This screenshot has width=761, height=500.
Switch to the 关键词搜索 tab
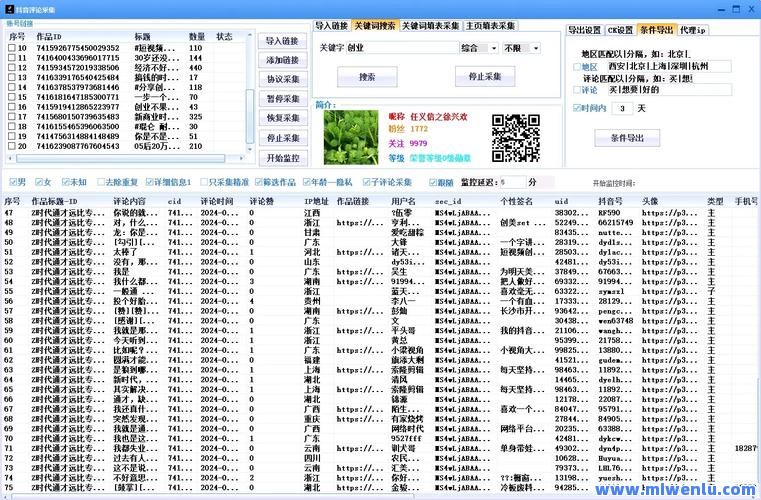pos(374,26)
